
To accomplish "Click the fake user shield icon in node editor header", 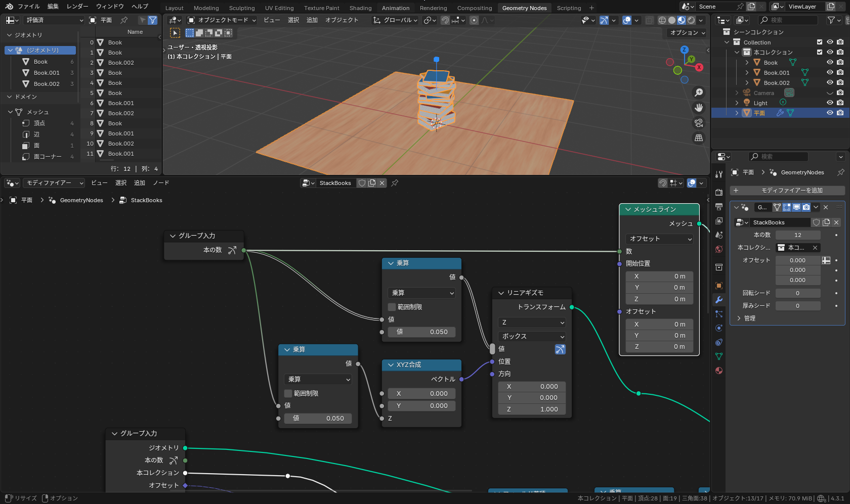I will pyautogui.click(x=362, y=183).
